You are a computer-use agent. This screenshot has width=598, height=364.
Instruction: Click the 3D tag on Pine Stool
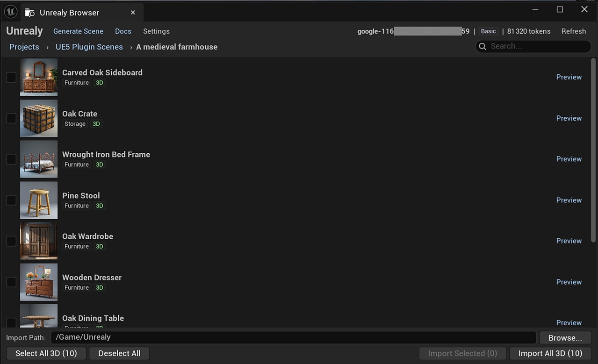(x=99, y=206)
